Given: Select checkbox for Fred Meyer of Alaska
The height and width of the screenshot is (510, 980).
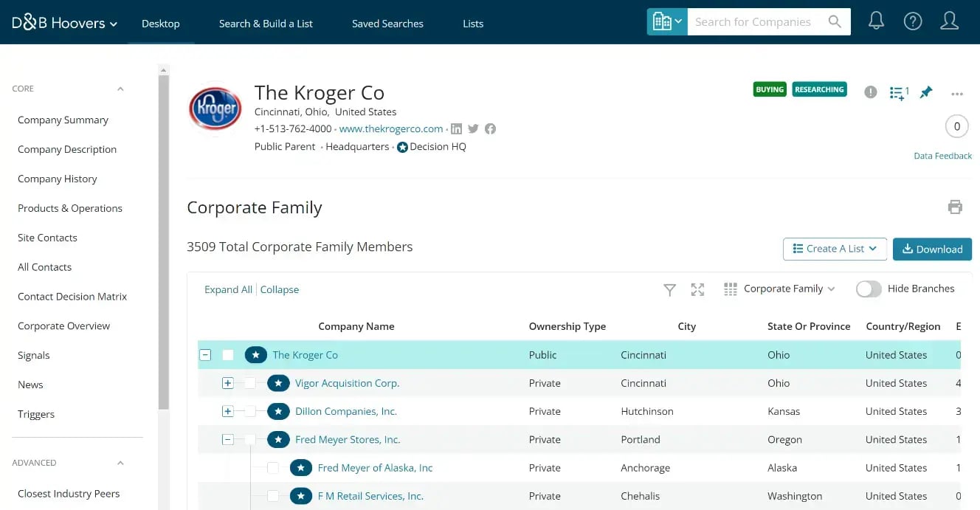Looking at the screenshot, I should (273, 468).
